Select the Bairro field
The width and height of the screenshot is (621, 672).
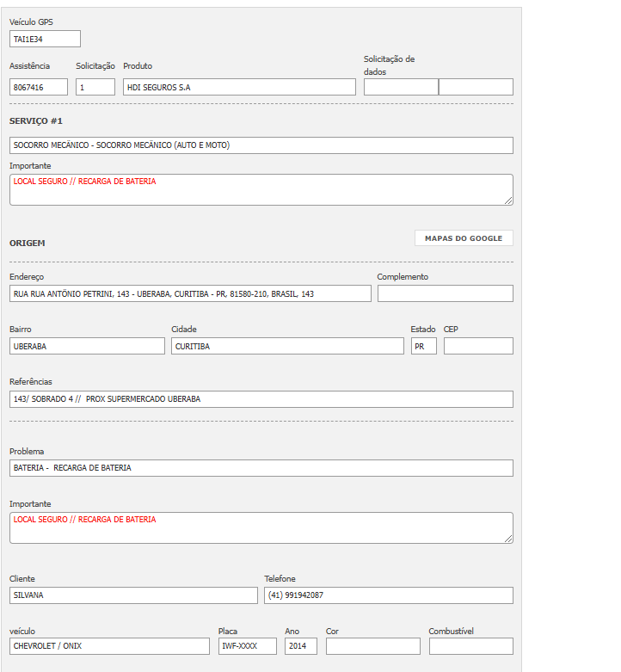(x=87, y=346)
